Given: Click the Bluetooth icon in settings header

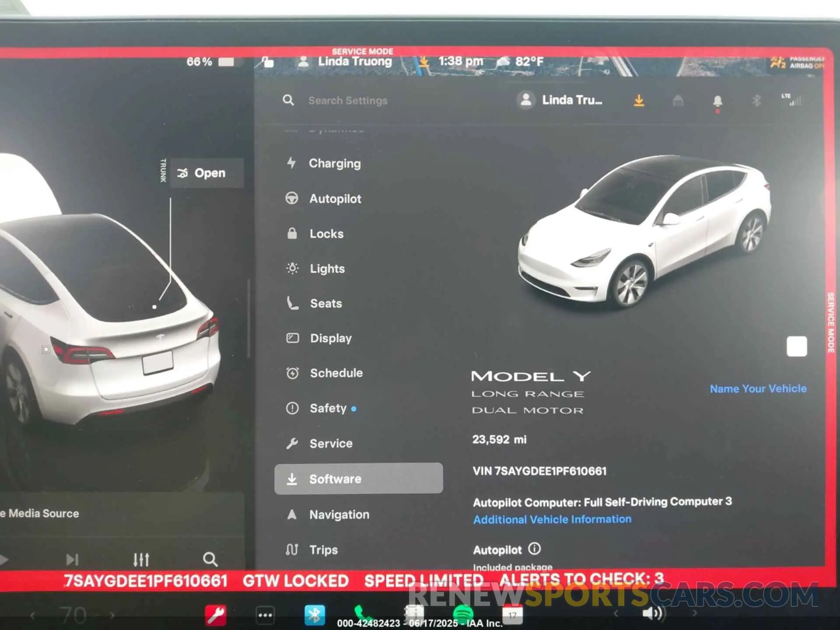Looking at the screenshot, I should point(756,101).
